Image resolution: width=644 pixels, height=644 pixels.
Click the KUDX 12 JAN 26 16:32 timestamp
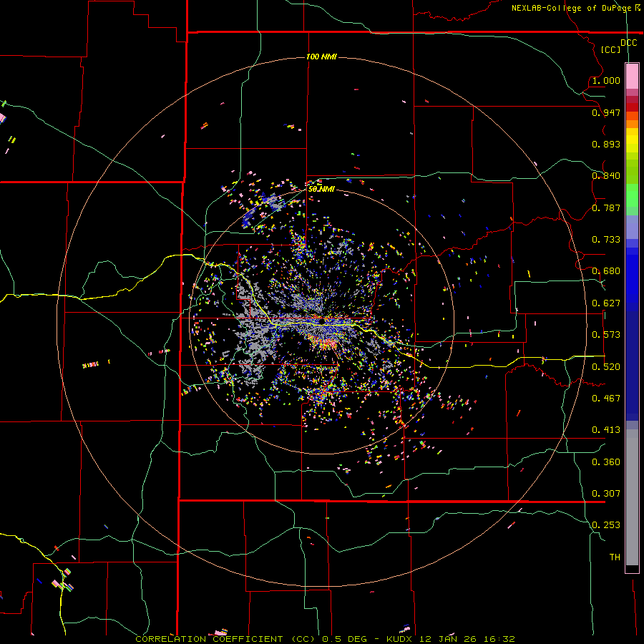click(x=451, y=639)
